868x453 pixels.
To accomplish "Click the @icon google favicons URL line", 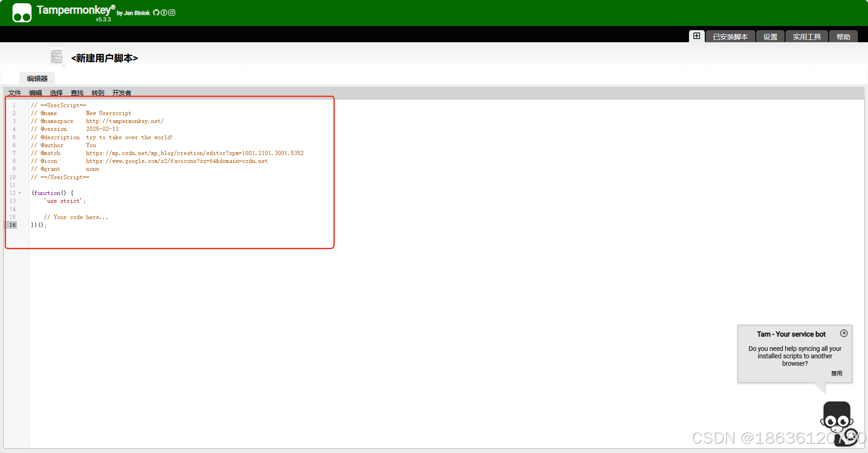I will click(x=149, y=161).
